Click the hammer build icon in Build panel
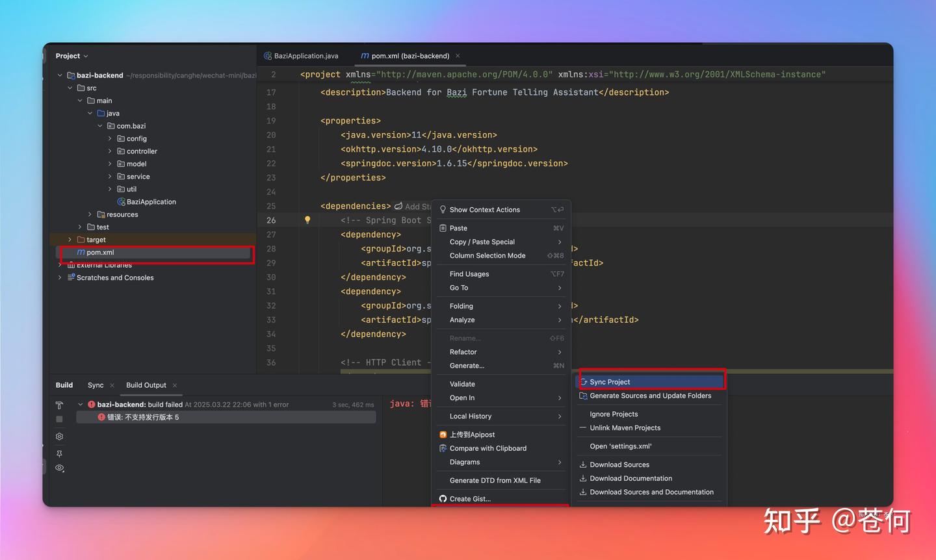The width and height of the screenshot is (936, 560). tap(59, 405)
